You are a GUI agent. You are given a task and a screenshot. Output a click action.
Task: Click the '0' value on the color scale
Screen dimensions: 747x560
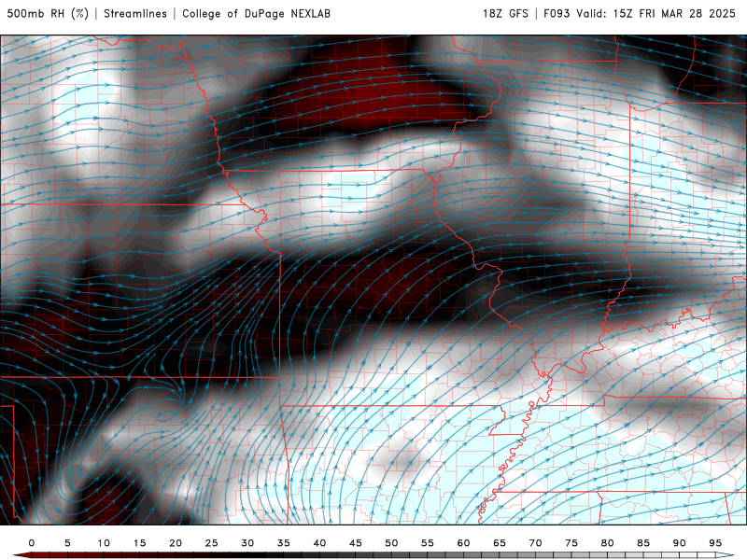coord(32,543)
